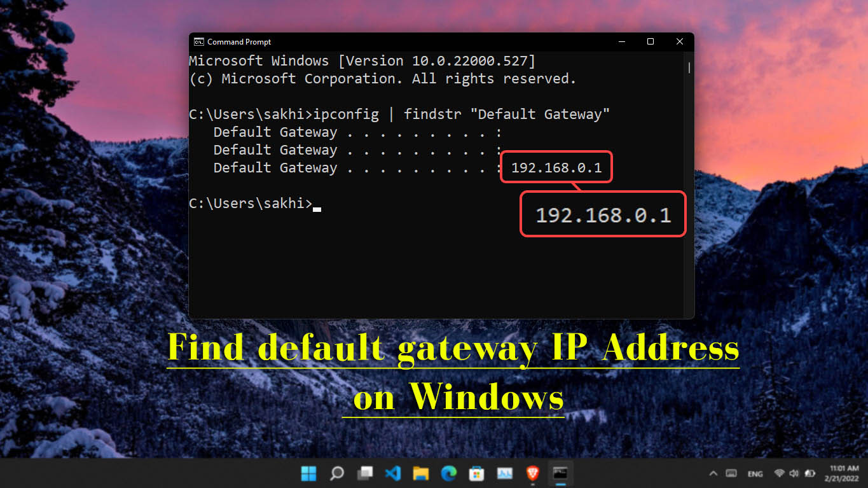The image size is (868, 488).
Task: Open File Explorer from the taskbar
Action: (x=420, y=473)
